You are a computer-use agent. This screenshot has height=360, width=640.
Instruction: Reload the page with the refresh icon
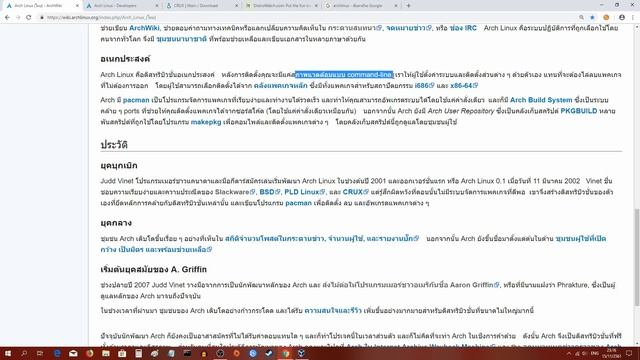[x=29, y=18]
